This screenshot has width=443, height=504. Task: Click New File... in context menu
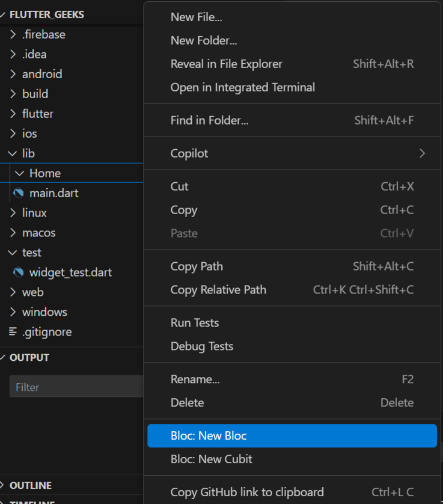pos(196,17)
